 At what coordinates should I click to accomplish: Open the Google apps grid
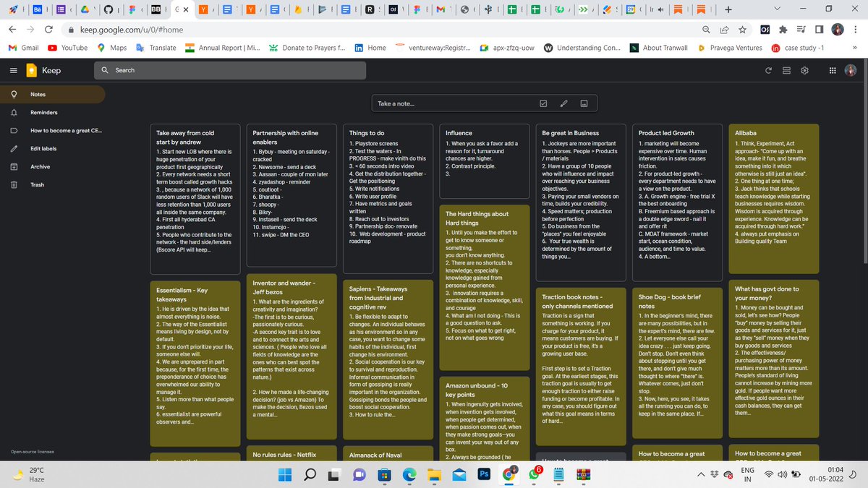(833, 70)
